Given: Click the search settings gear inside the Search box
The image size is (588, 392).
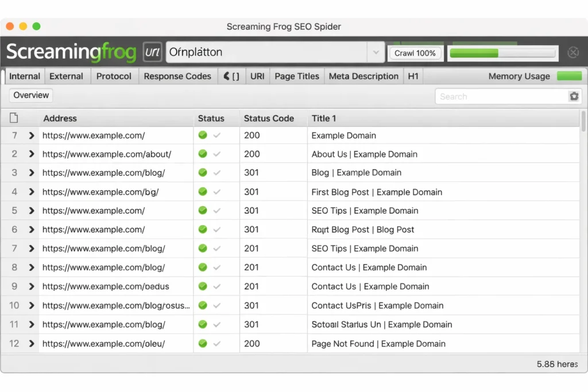Looking at the screenshot, I should [x=574, y=96].
